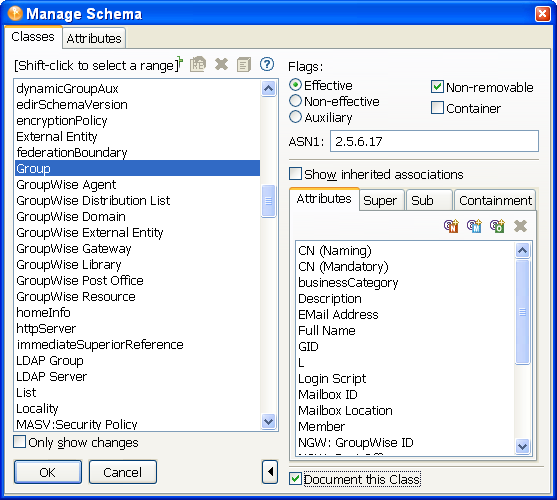Image resolution: width=557 pixels, height=500 pixels.
Task: Select the Effective radio button
Action: tap(296, 85)
